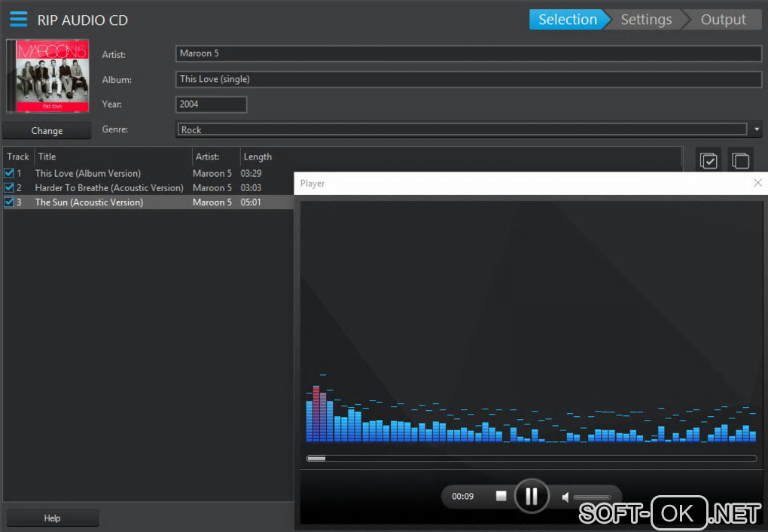Image resolution: width=768 pixels, height=532 pixels.
Task: Click the 05:01 length cell
Action: coord(251,202)
